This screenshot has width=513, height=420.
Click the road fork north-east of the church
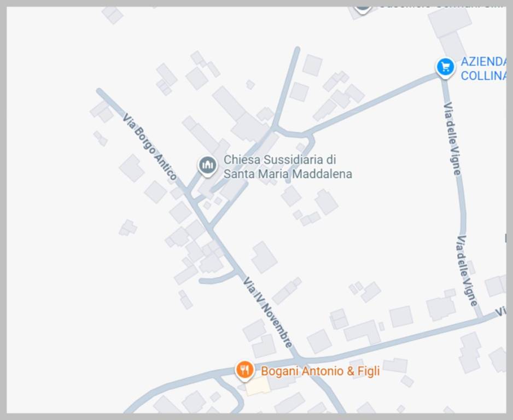[274, 127]
